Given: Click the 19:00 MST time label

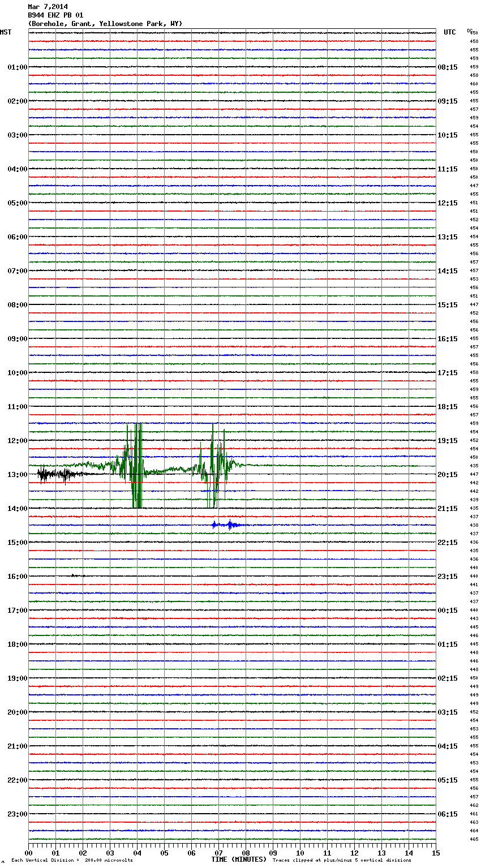Looking at the screenshot, I should tap(17, 678).
